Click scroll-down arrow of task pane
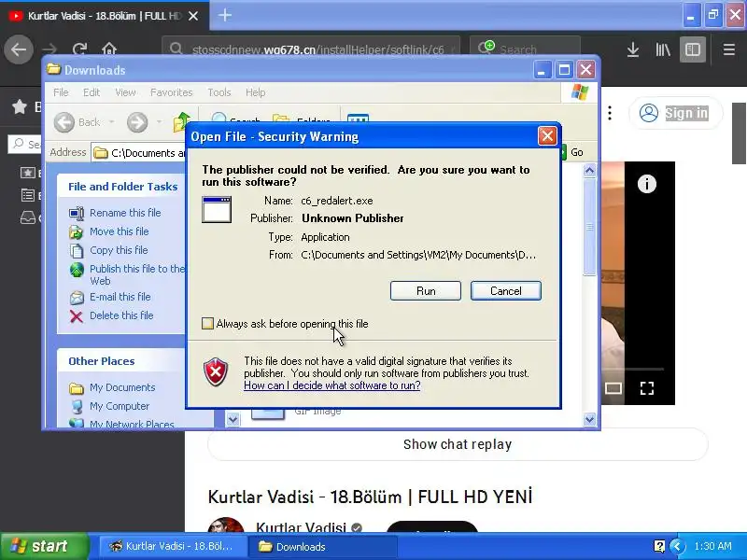The width and height of the screenshot is (747, 560). point(233,419)
